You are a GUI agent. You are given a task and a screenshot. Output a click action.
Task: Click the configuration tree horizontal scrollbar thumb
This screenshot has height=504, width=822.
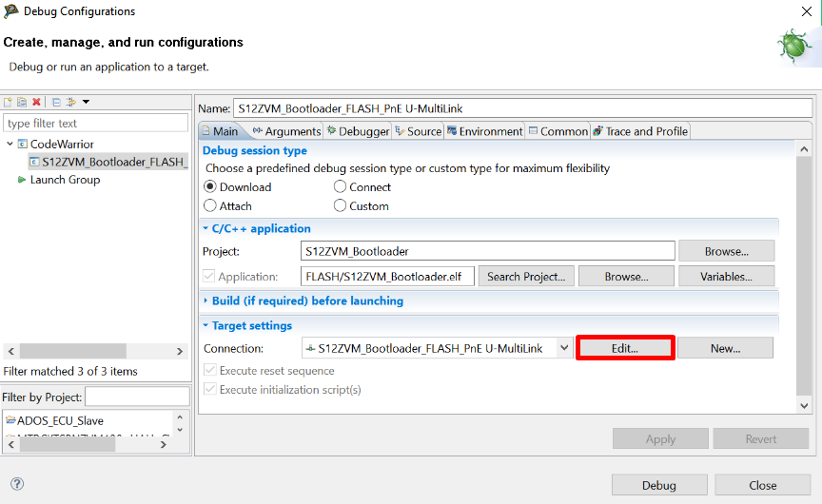pos(73,351)
